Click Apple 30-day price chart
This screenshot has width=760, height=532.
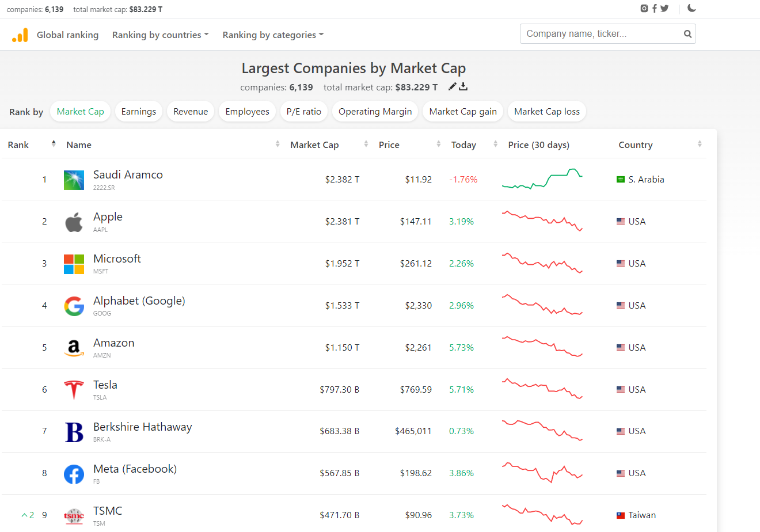click(542, 221)
